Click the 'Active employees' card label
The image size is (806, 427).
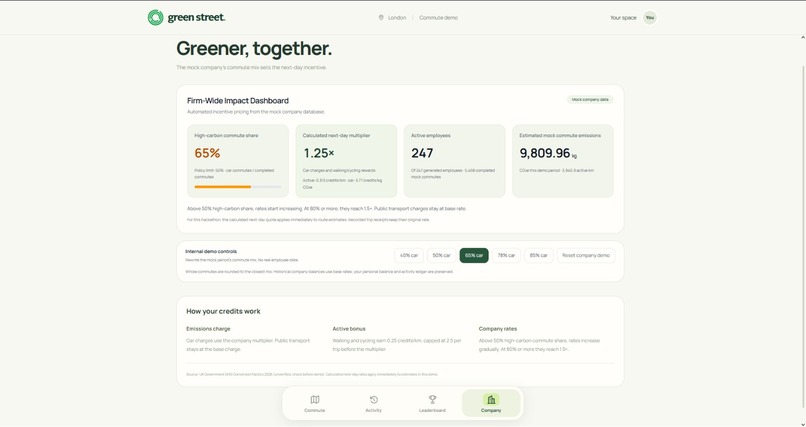pyautogui.click(x=431, y=136)
